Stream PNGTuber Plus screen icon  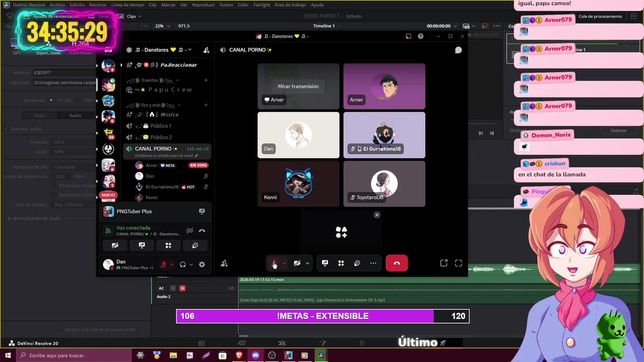pos(202,211)
